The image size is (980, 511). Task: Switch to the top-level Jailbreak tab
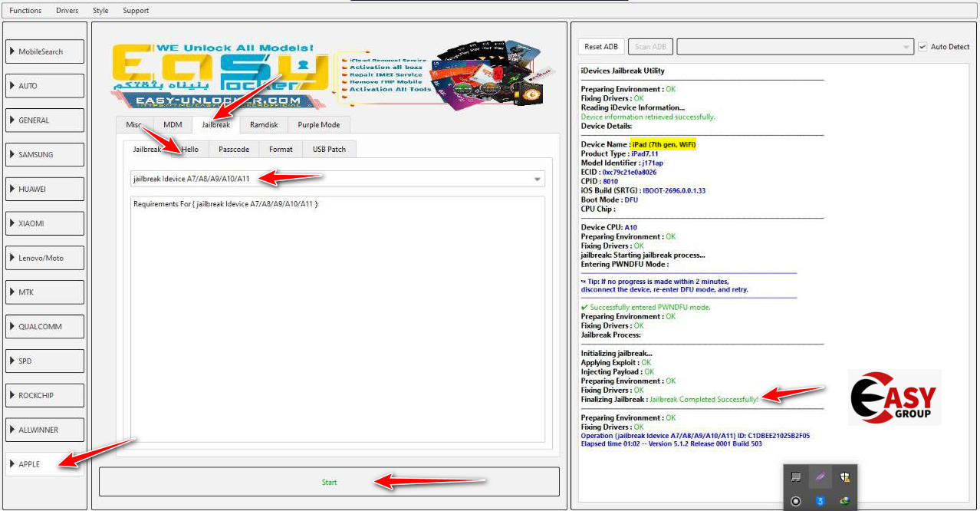click(216, 124)
